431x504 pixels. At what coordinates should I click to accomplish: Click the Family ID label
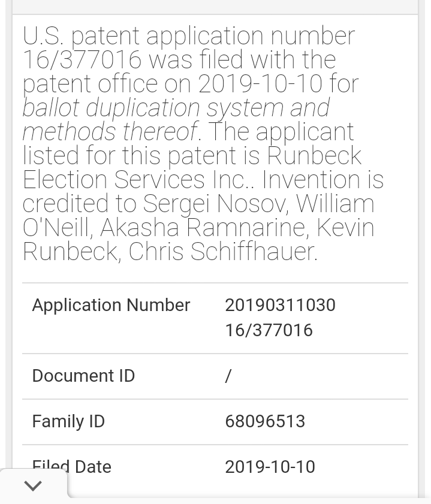coord(68,421)
